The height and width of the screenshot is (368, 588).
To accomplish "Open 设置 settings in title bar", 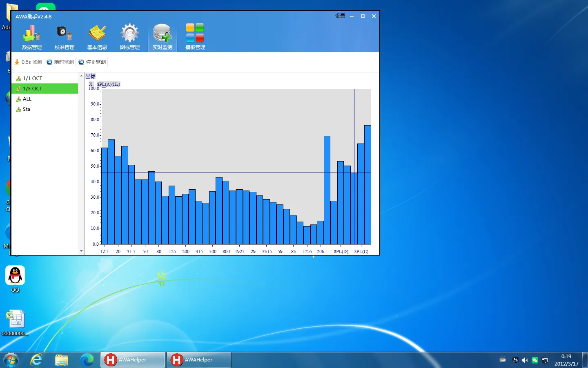I will [340, 16].
